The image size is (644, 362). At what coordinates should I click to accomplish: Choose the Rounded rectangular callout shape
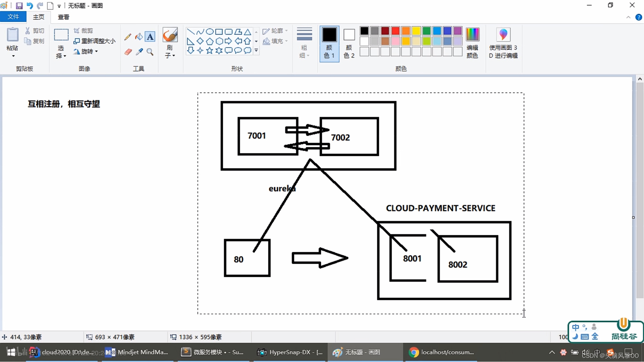coord(229,50)
